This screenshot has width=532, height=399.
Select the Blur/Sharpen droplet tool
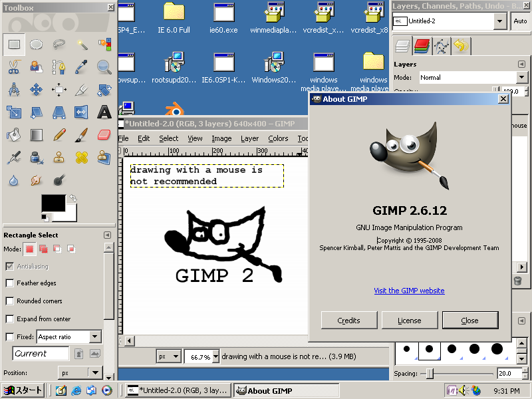[14, 180]
